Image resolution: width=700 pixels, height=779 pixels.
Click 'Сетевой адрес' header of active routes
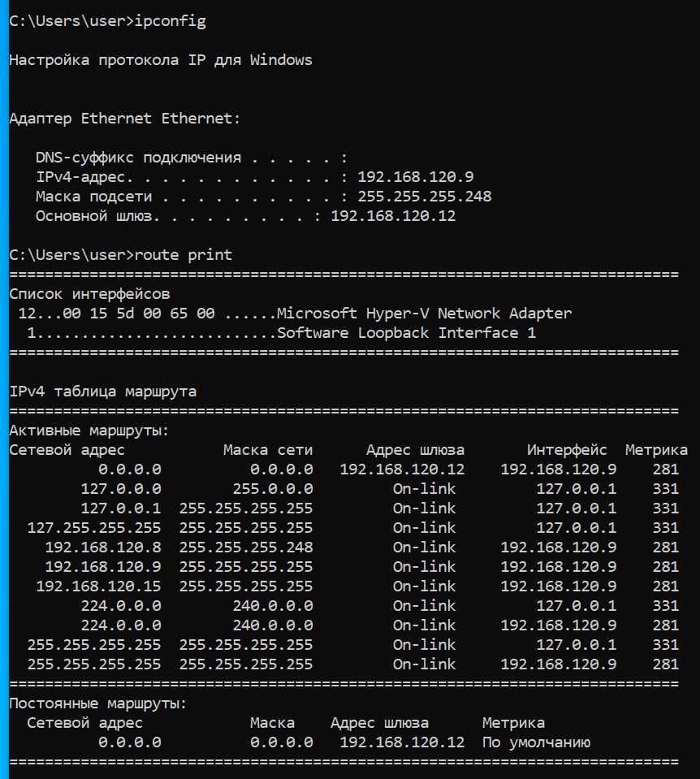[x=67, y=450]
